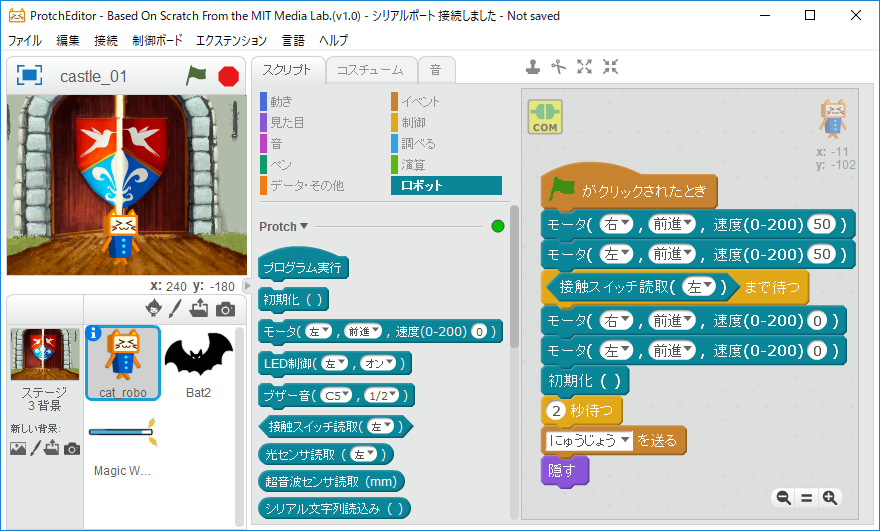Select the Magic Wand sprite
The height and width of the screenshot is (531, 880).
coord(122,445)
